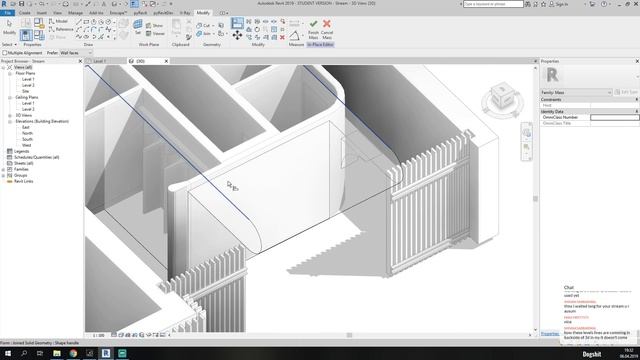Expand the 3D Views tree node

tap(10, 116)
